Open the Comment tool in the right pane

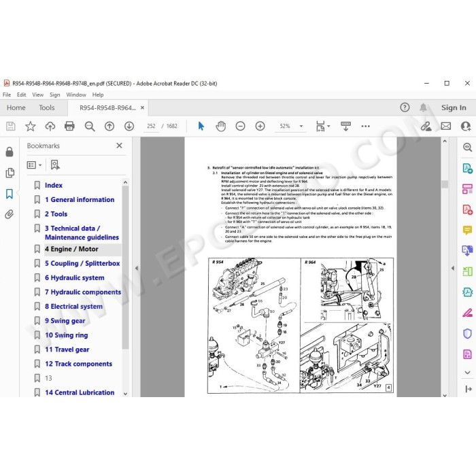pyautogui.click(x=467, y=230)
